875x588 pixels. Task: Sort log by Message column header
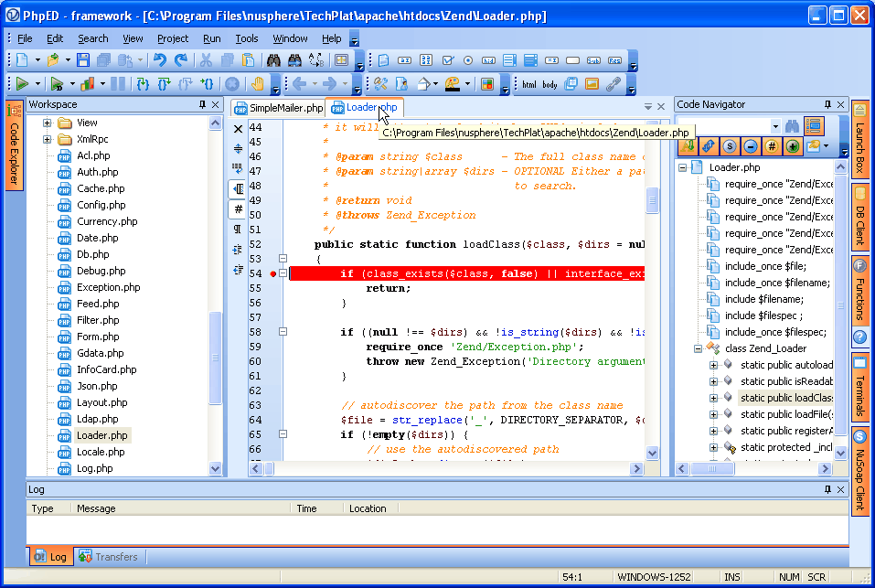180,508
